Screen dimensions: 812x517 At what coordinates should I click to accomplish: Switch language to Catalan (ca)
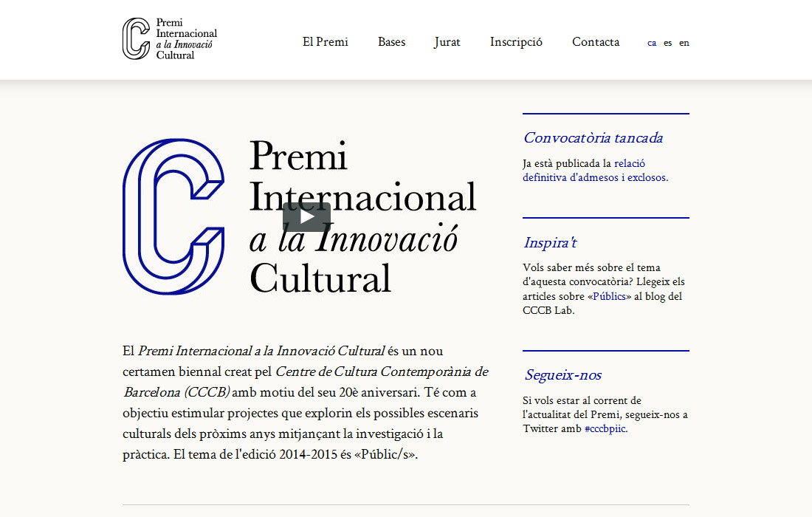(652, 43)
